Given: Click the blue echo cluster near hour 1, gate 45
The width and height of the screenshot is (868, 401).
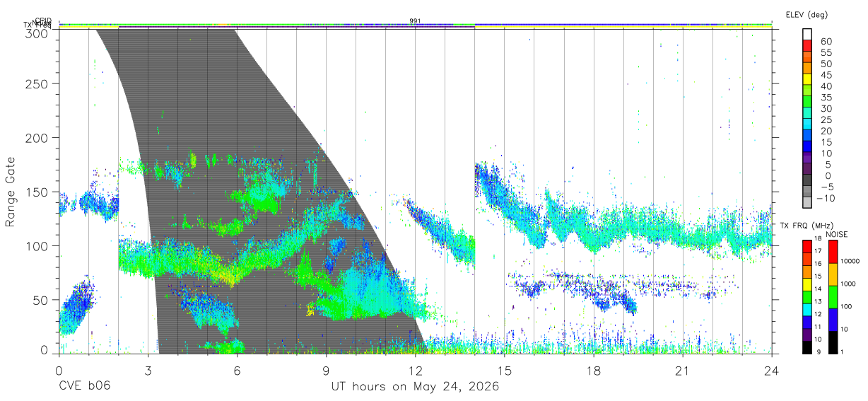Looking at the screenshot, I should point(76,307).
